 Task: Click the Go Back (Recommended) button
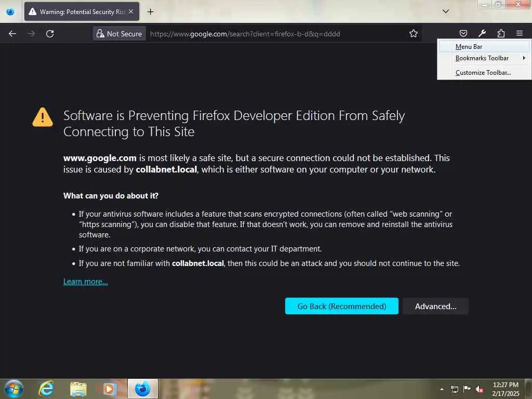342,306
